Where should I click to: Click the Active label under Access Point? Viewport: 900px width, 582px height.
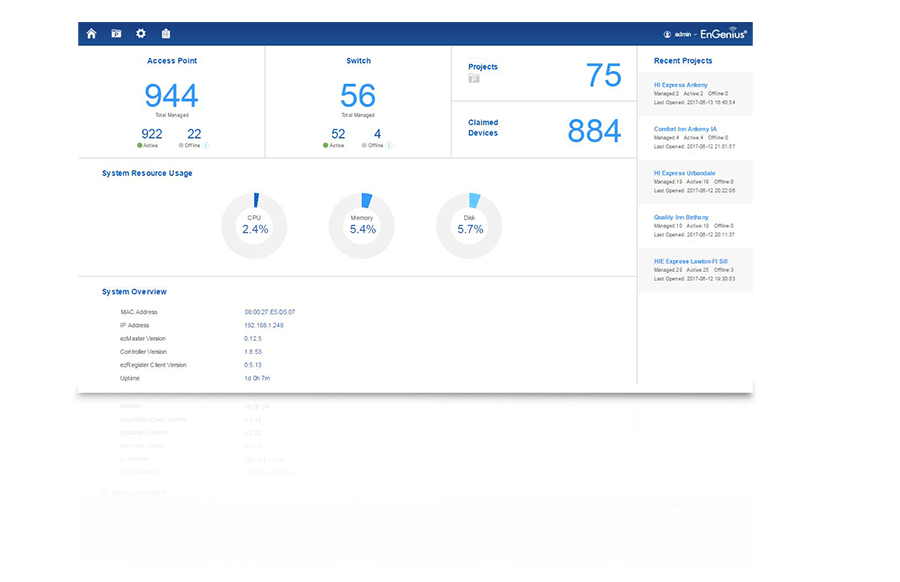point(150,146)
